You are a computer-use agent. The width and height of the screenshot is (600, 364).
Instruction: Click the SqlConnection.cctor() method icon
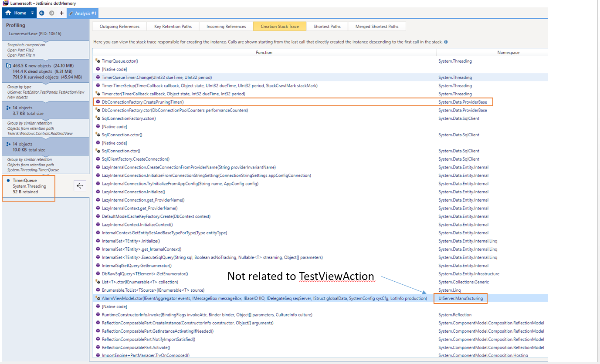tap(98, 135)
